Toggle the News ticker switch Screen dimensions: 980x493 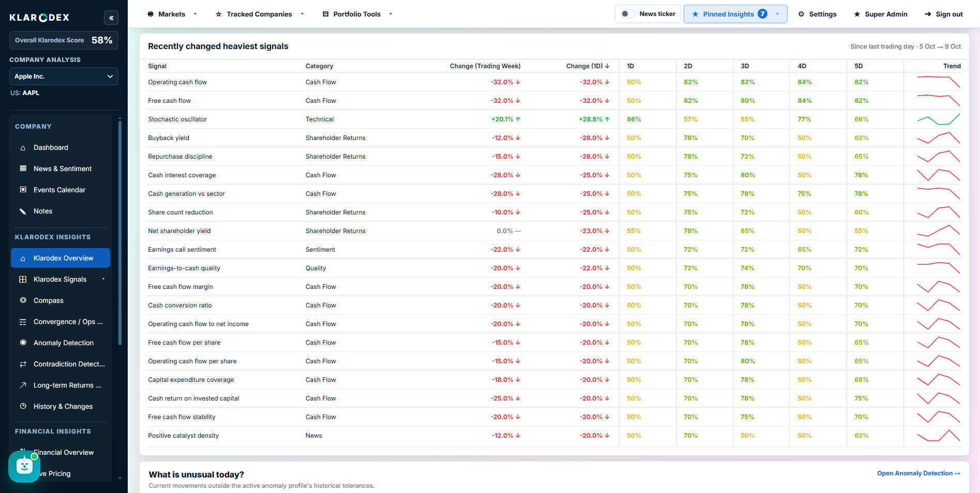[628, 14]
